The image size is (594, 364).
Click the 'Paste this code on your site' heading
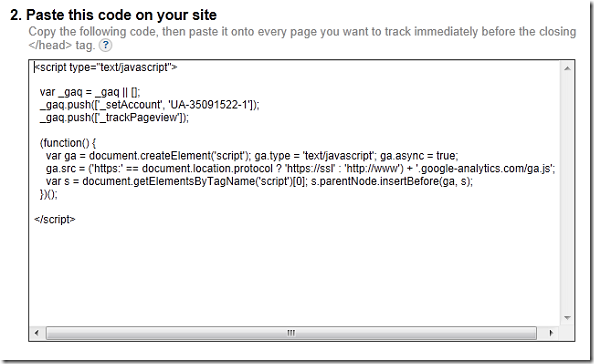[113, 15]
